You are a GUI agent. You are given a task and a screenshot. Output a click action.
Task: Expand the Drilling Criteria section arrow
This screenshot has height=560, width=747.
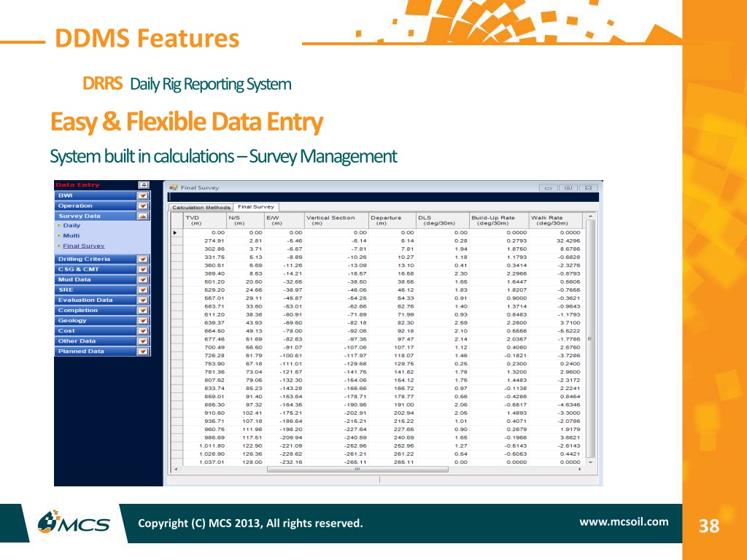click(x=142, y=259)
